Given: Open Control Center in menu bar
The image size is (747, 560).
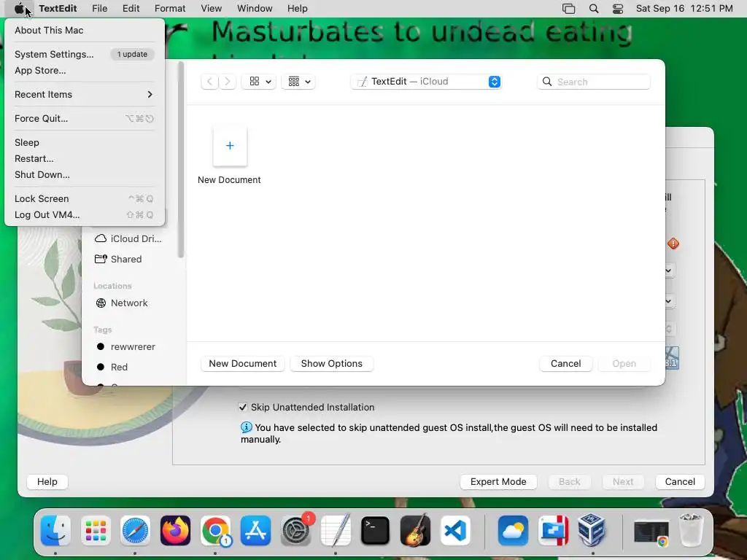Looking at the screenshot, I should pyautogui.click(x=618, y=9).
